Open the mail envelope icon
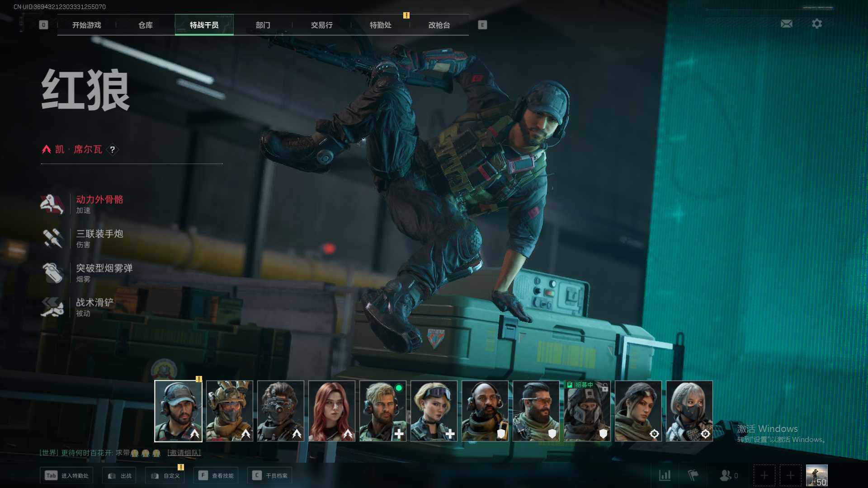Image resolution: width=868 pixels, height=488 pixels. point(787,23)
